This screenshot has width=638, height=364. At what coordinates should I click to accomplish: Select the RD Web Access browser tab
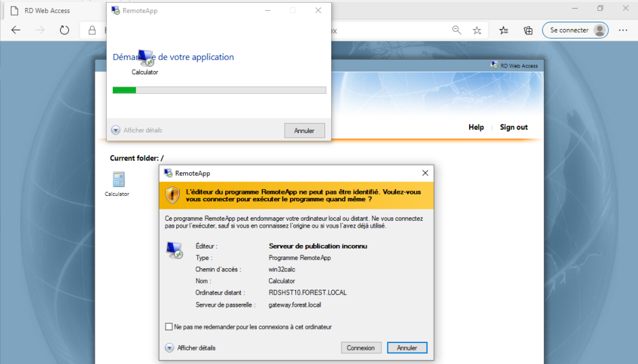point(47,11)
